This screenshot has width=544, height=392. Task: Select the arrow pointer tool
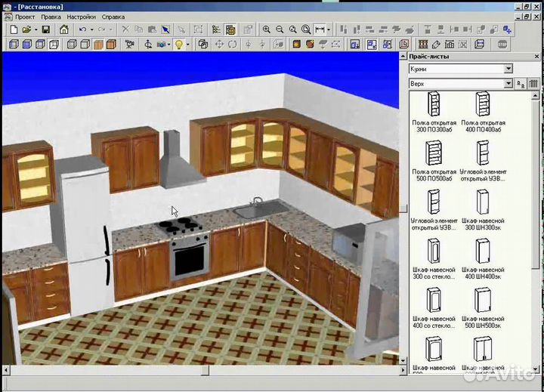coord(165,29)
